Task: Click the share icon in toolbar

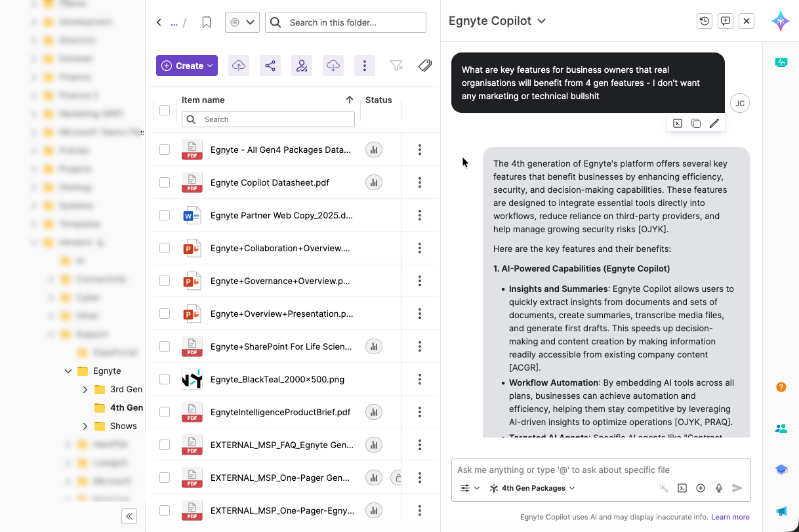Action: click(x=270, y=66)
